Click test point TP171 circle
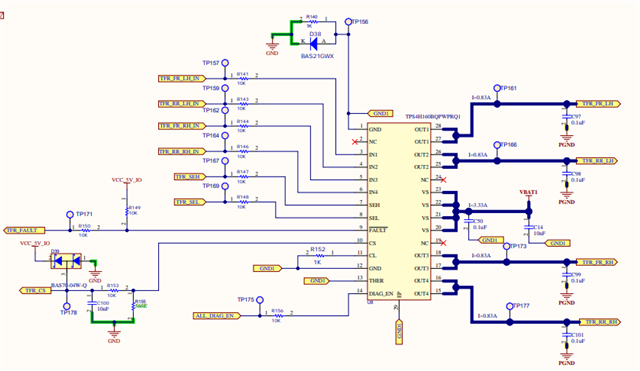 tap(70, 214)
